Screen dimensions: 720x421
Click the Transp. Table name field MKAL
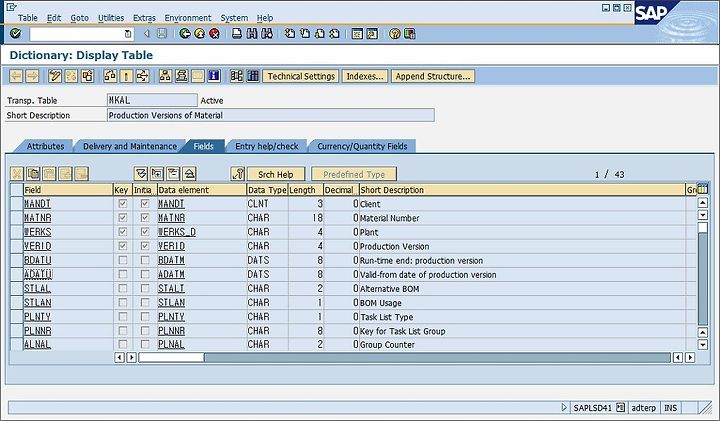coord(152,100)
